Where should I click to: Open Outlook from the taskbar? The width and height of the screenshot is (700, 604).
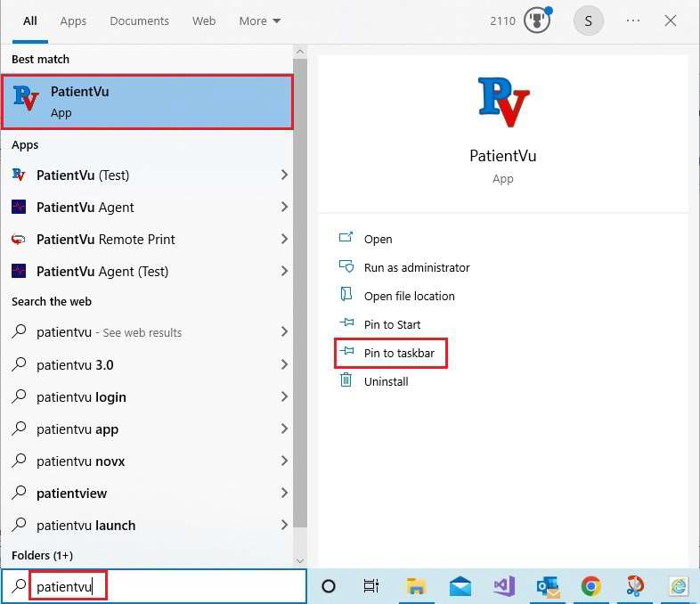click(x=548, y=586)
